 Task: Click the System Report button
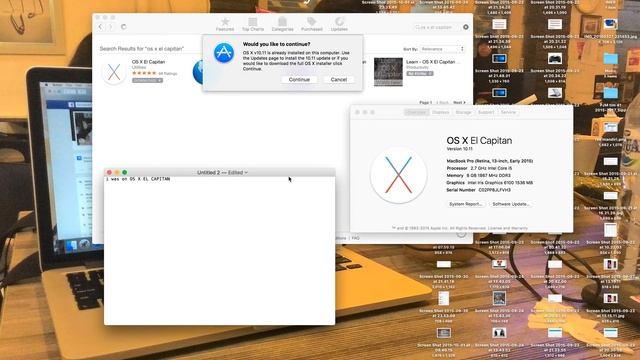point(465,204)
